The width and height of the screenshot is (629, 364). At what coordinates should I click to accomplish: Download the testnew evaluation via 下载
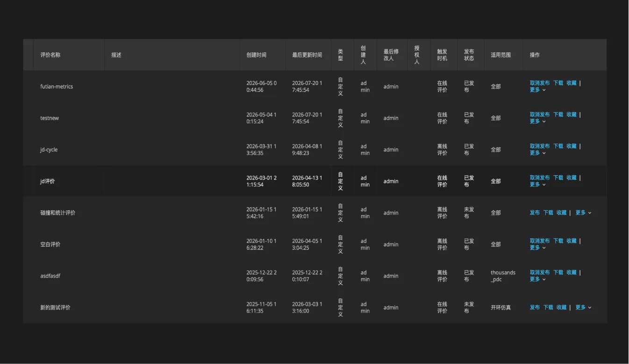[x=558, y=114]
